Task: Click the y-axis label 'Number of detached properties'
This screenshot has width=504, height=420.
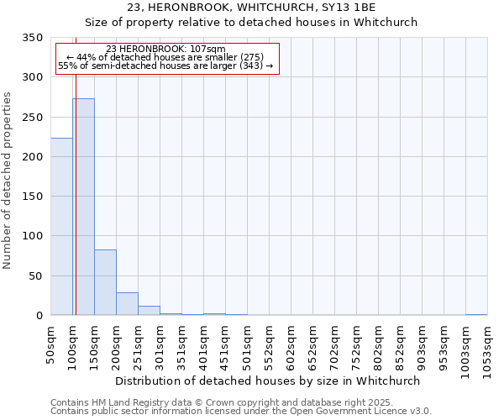Action: [x=7, y=181]
